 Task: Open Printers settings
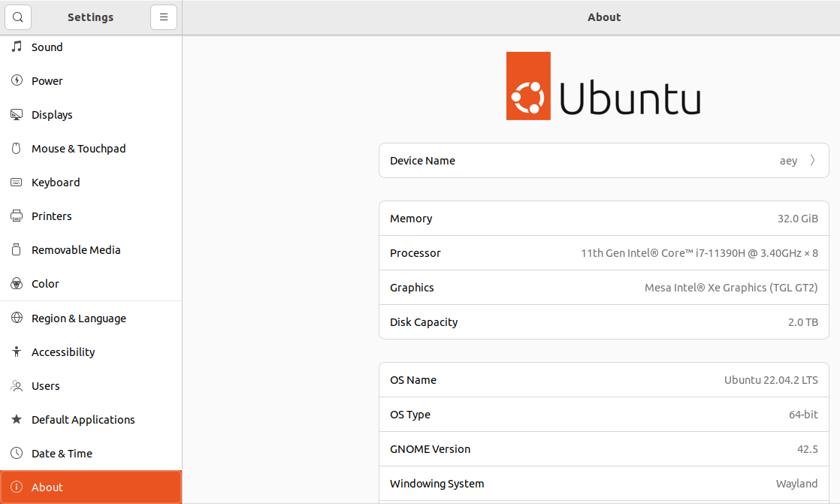tap(91, 216)
